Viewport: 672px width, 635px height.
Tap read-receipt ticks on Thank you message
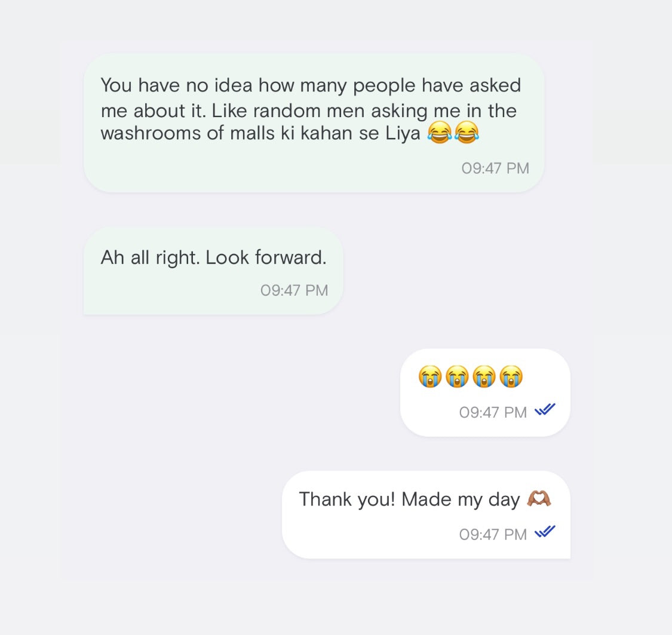[x=545, y=532]
